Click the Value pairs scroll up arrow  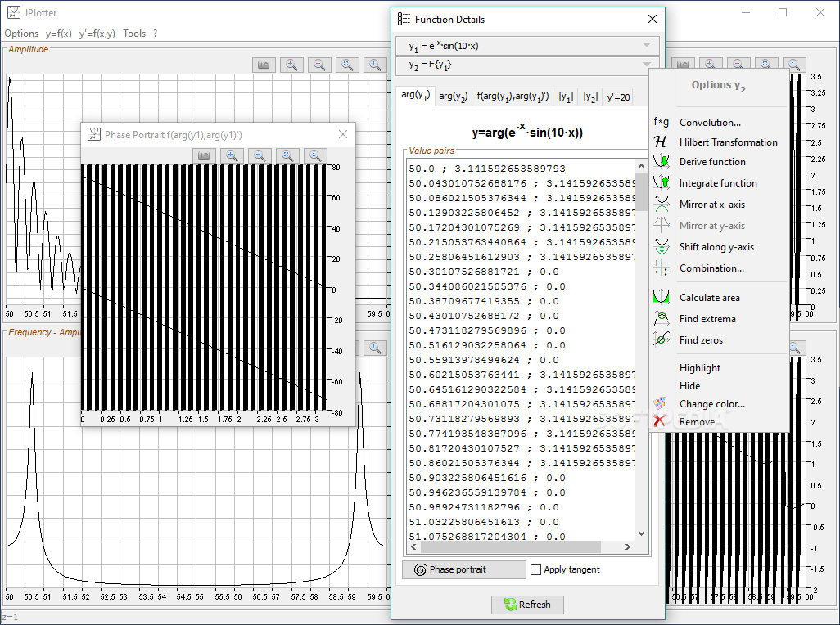click(x=641, y=165)
